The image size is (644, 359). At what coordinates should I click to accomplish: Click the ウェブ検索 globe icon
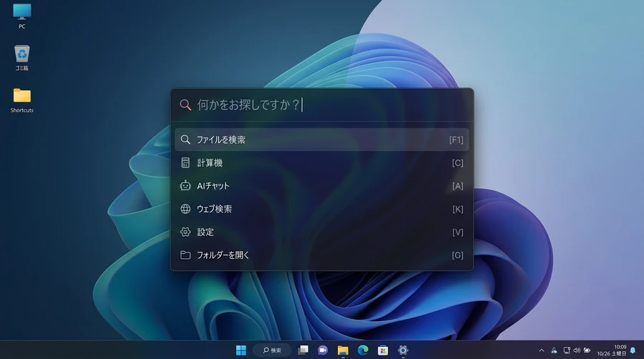pyautogui.click(x=185, y=209)
